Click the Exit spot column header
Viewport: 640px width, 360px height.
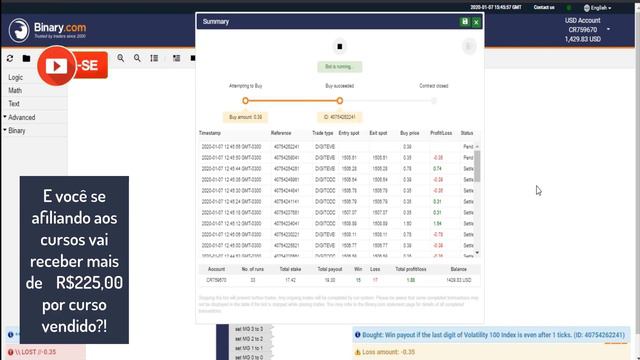tap(378, 133)
